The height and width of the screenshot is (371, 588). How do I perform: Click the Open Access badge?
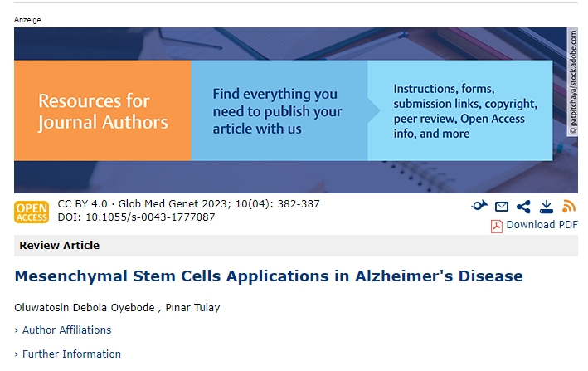tap(32, 212)
